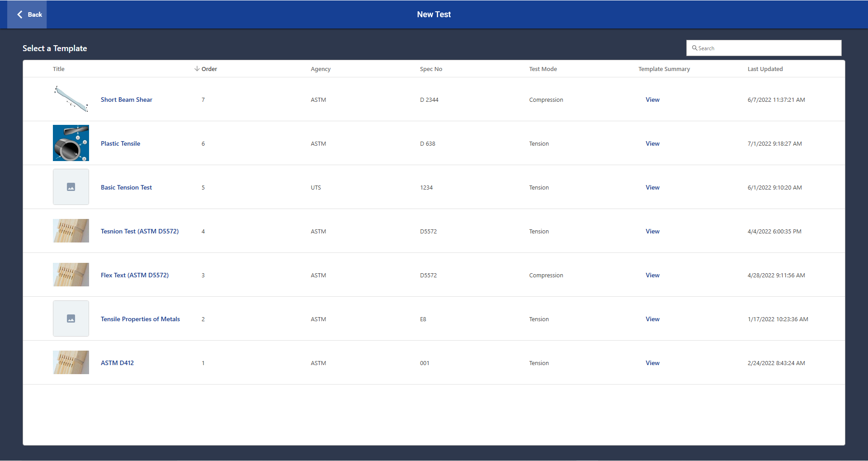868x461 pixels.
Task: Click the Order column sort arrow
Action: click(x=197, y=69)
